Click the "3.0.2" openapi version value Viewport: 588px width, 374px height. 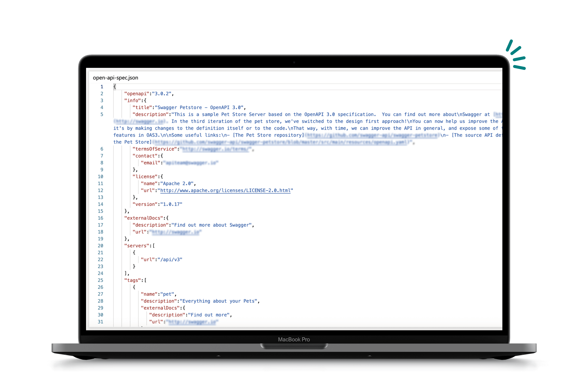[162, 94]
